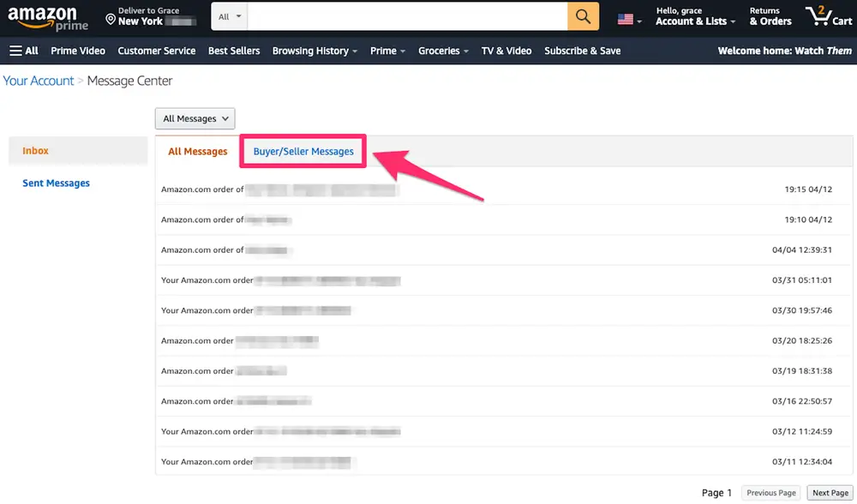Open the message dated 03/12 11:24:59
This screenshot has width=857, height=504.
(x=504, y=431)
